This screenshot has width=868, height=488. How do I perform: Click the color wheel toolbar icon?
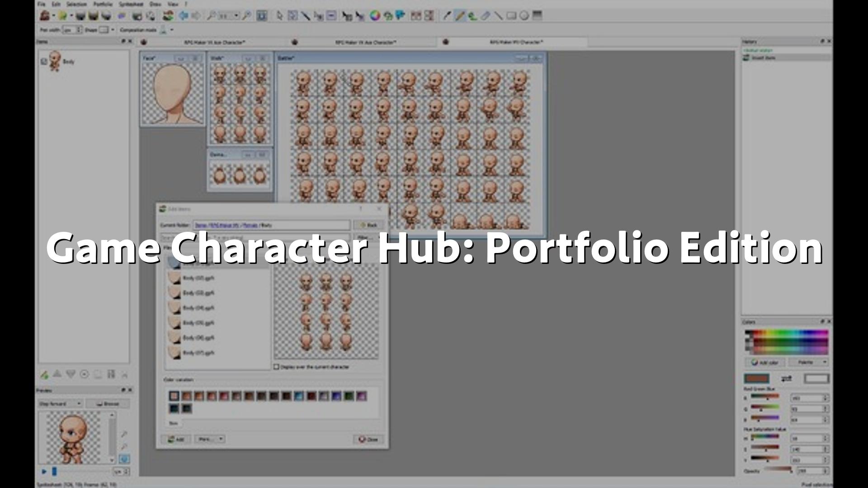click(375, 16)
